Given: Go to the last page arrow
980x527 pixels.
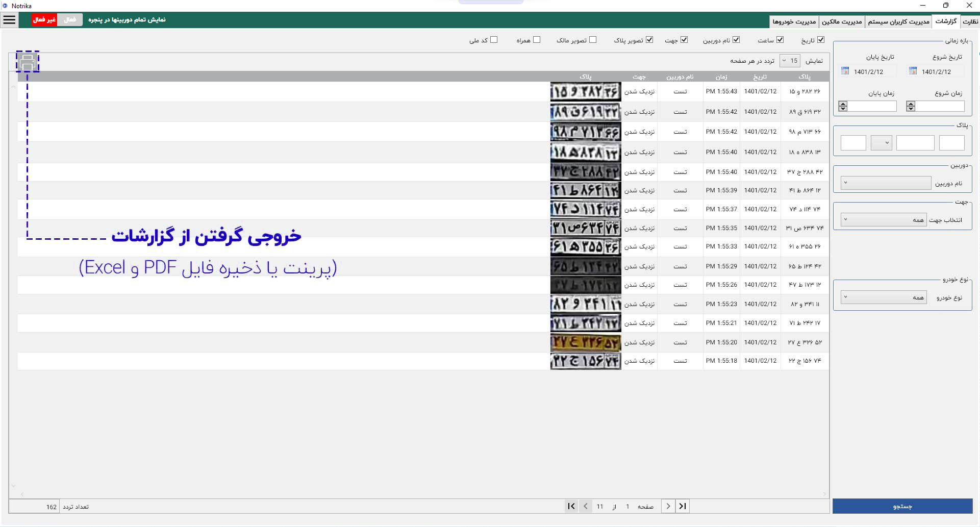Looking at the screenshot, I should click(x=682, y=506).
